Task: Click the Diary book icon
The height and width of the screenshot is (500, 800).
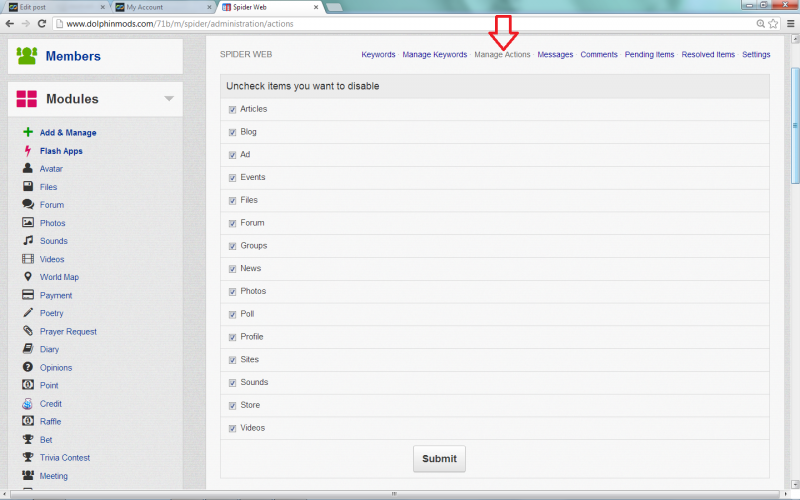Action: click(28, 349)
